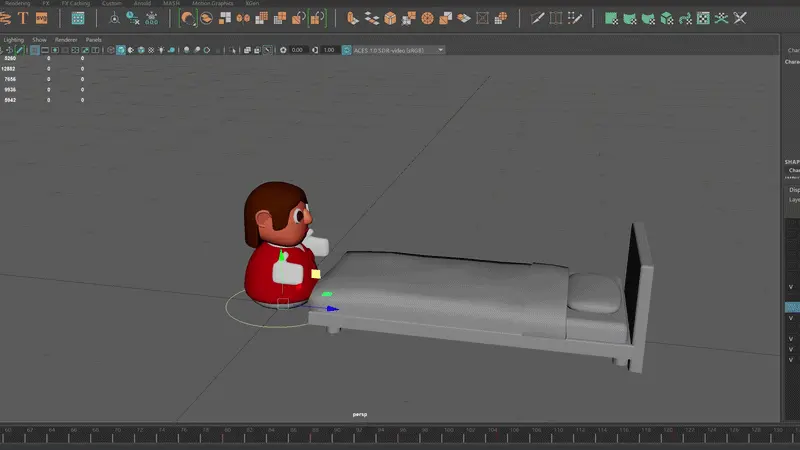Image resolution: width=800 pixels, height=450 pixels.
Task: Toggle wireframe display in panel toolbar
Action: click(111, 50)
